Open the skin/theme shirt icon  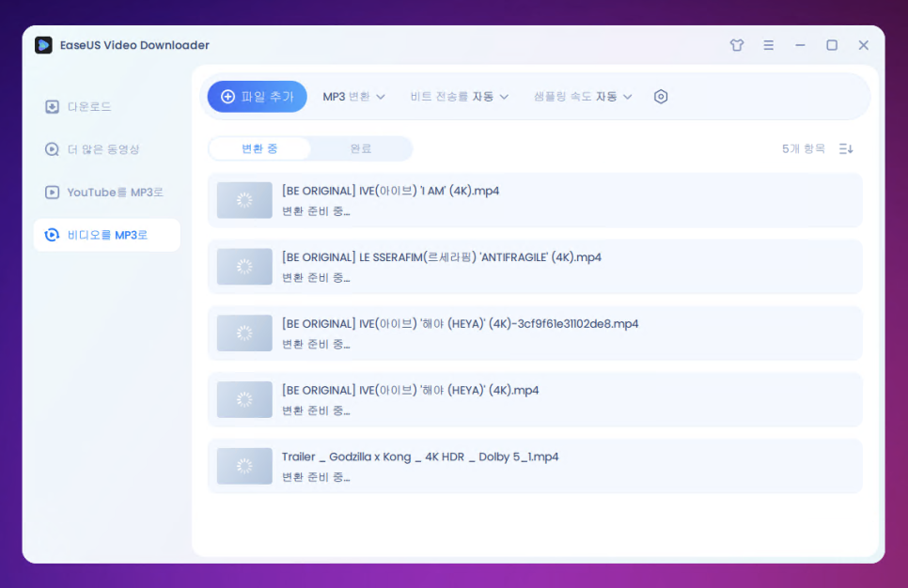(737, 45)
